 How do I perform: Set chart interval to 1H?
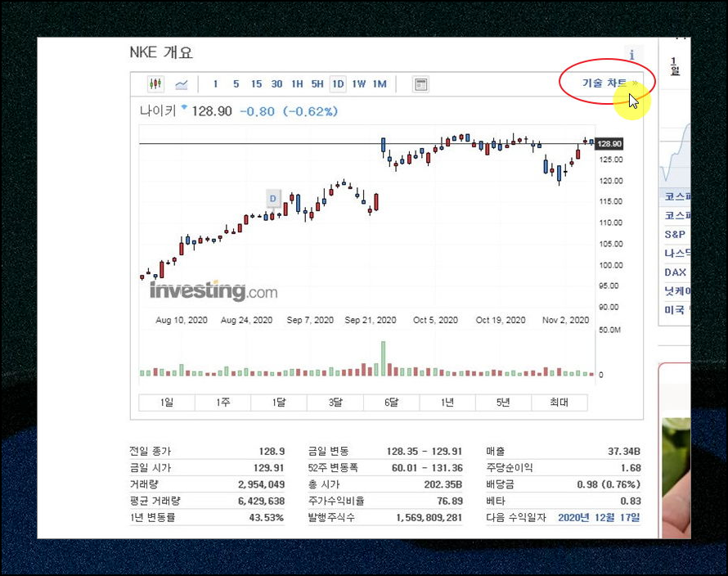297,84
